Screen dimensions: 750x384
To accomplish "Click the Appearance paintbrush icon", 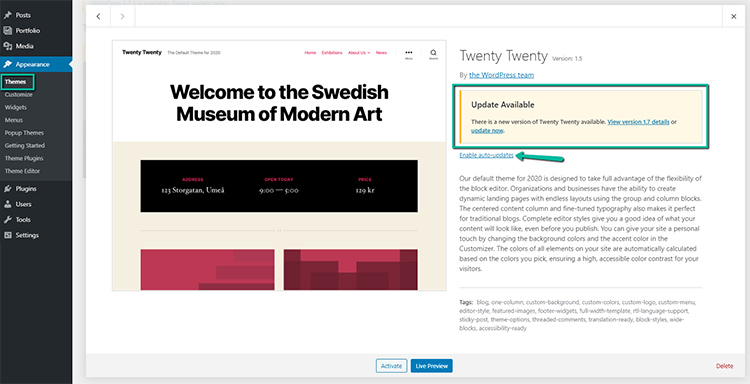I will point(8,64).
